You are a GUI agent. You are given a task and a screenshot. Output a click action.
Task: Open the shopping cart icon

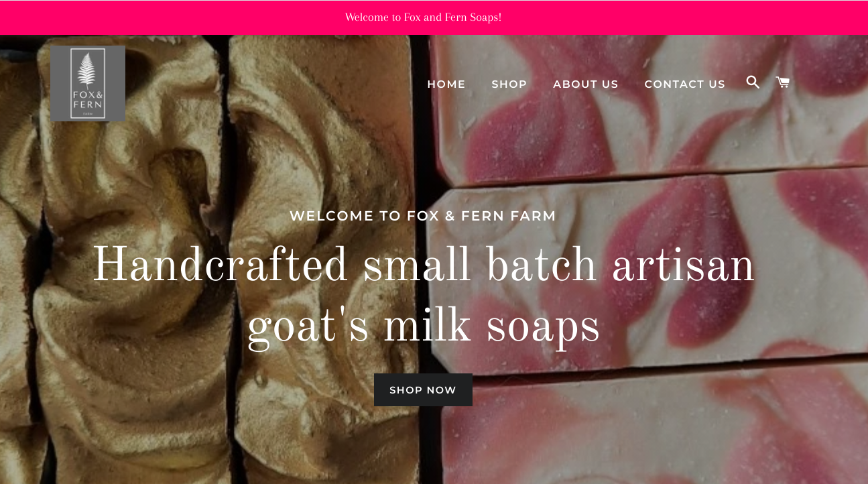click(x=782, y=82)
